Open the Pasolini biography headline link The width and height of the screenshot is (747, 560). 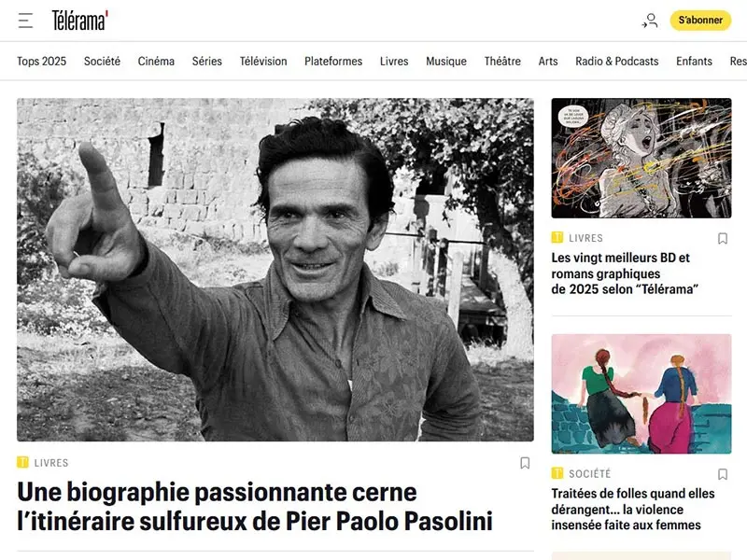(255, 506)
